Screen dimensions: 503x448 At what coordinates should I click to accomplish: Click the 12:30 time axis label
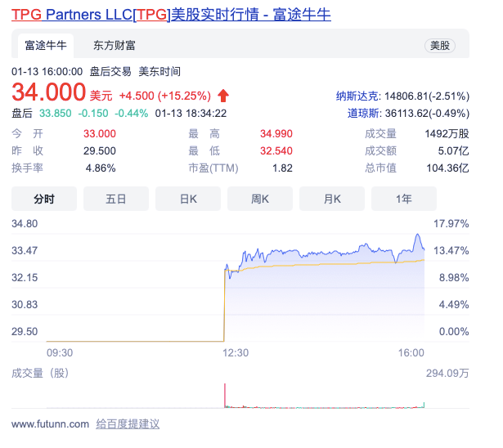tap(236, 352)
